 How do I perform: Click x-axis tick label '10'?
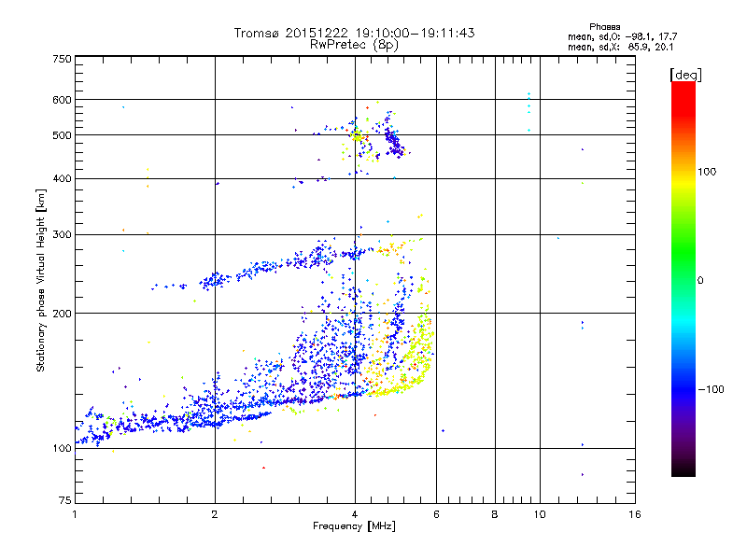point(540,514)
